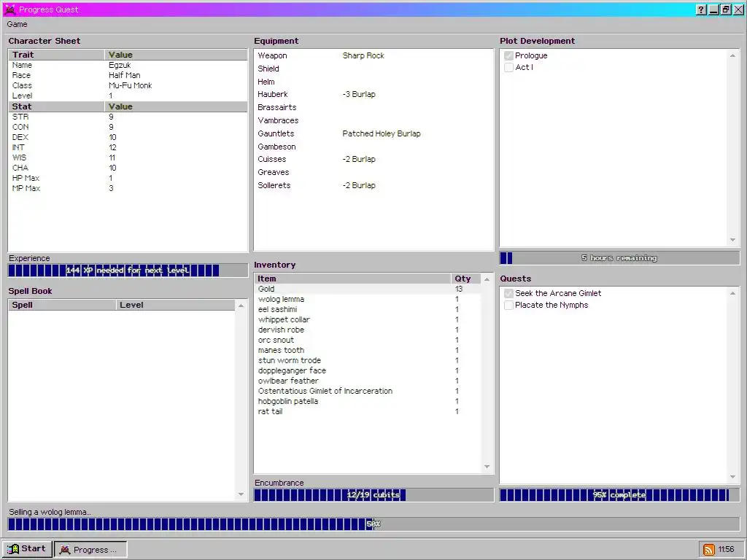Click the Spell Book Level column header

click(x=175, y=305)
